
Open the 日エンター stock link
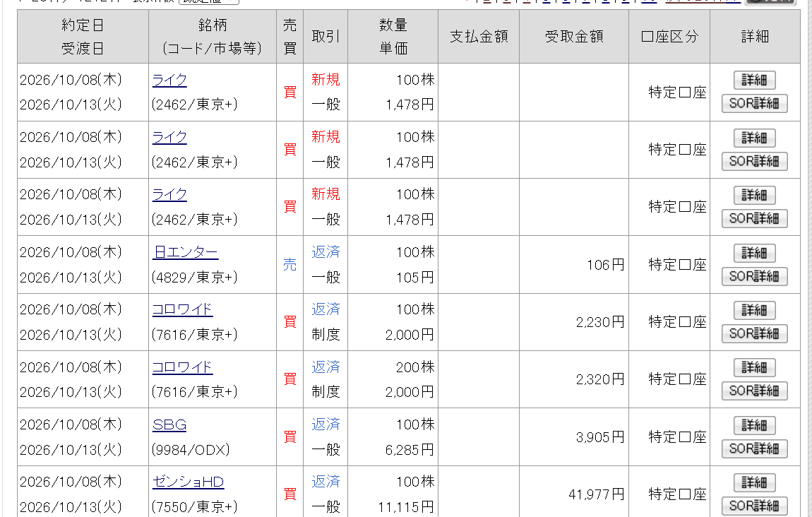pos(186,252)
